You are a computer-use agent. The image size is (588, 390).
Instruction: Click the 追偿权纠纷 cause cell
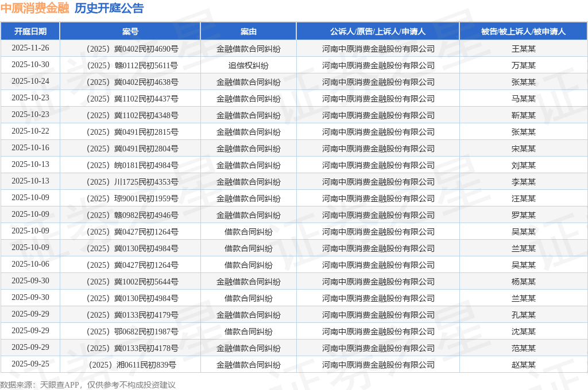(249, 65)
